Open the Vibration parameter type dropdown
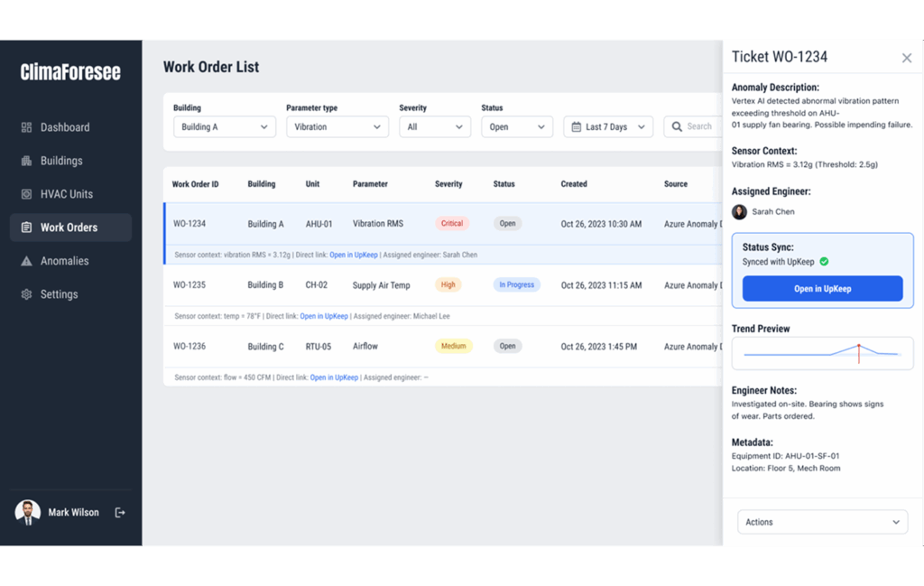924x586 pixels. coord(337,127)
